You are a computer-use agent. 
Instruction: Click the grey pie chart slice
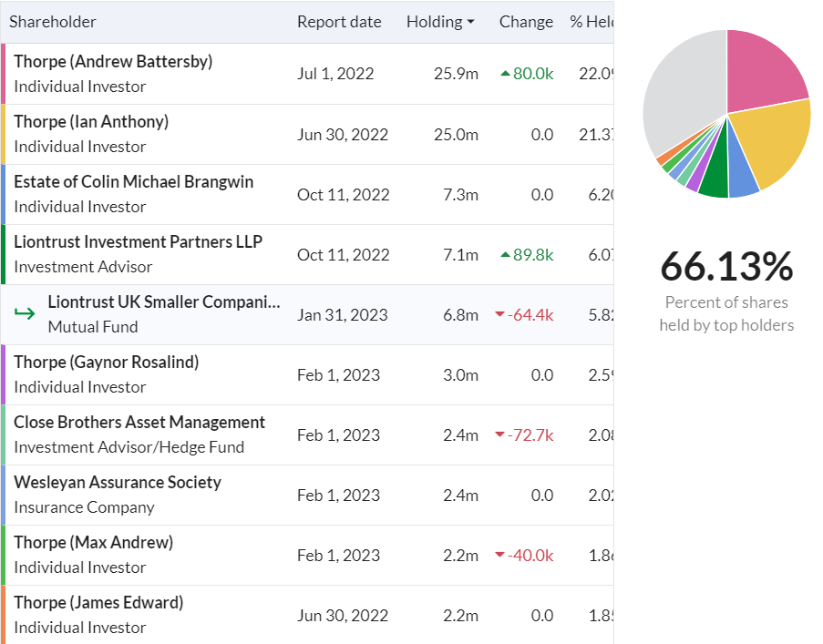683,89
